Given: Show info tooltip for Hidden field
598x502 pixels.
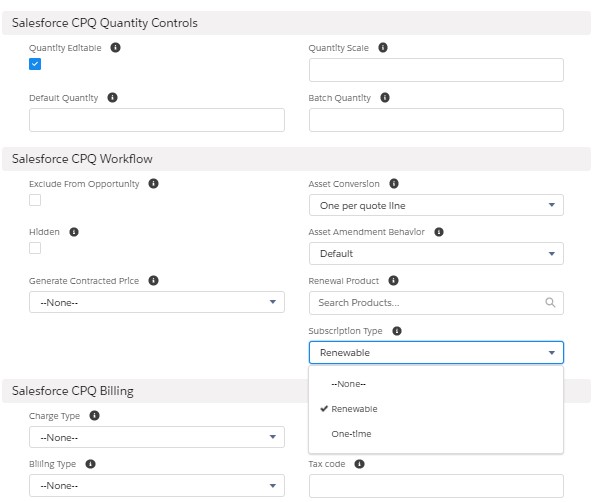Looking at the screenshot, I should pyautogui.click(x=74, y=232).
